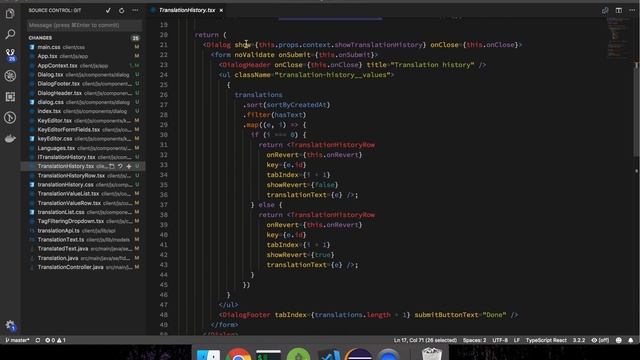640x360 pixels.
Task: Select the TranslationHistory.tsx editor tab
Action: (x=187, y=10)
